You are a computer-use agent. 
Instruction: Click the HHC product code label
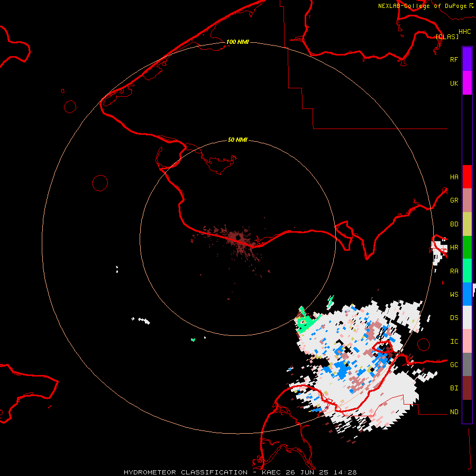pos(464,32)
